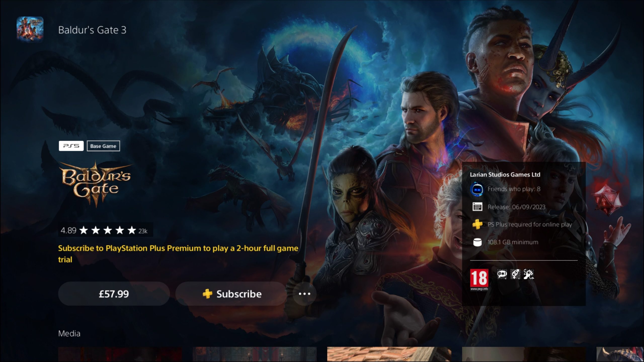Screen dimensions: 644x362
Task: Expand the Media section below
Action: (69, 333)
